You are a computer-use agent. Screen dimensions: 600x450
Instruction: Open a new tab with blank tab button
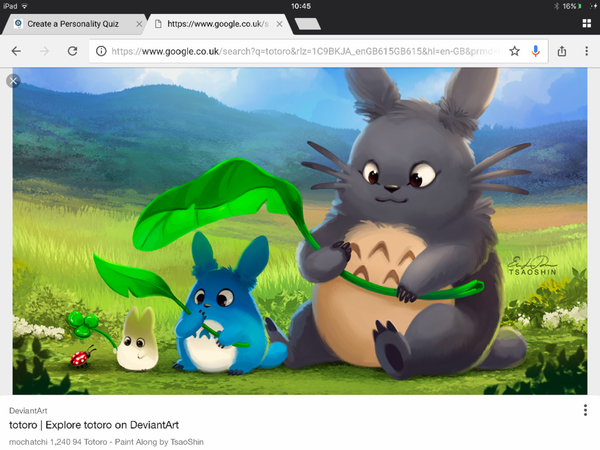(x=308, y=24)
